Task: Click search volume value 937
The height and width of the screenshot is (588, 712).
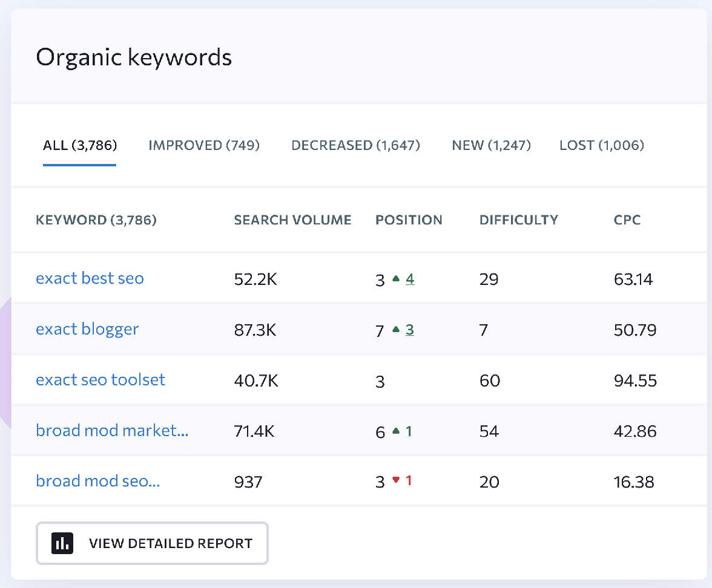Action: pos(248,482)
